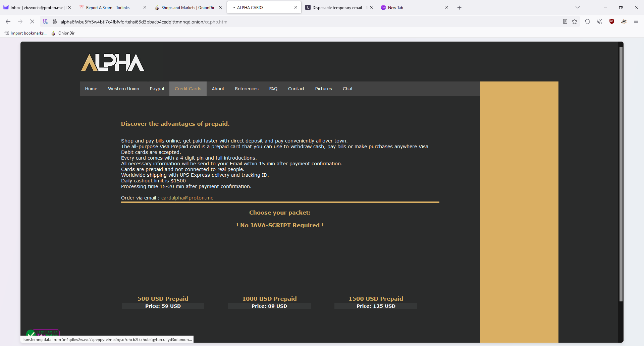Select the 1000 USD Prepaid packet
This screenshot has height=346, width=644.
click(x=269, y=299)
